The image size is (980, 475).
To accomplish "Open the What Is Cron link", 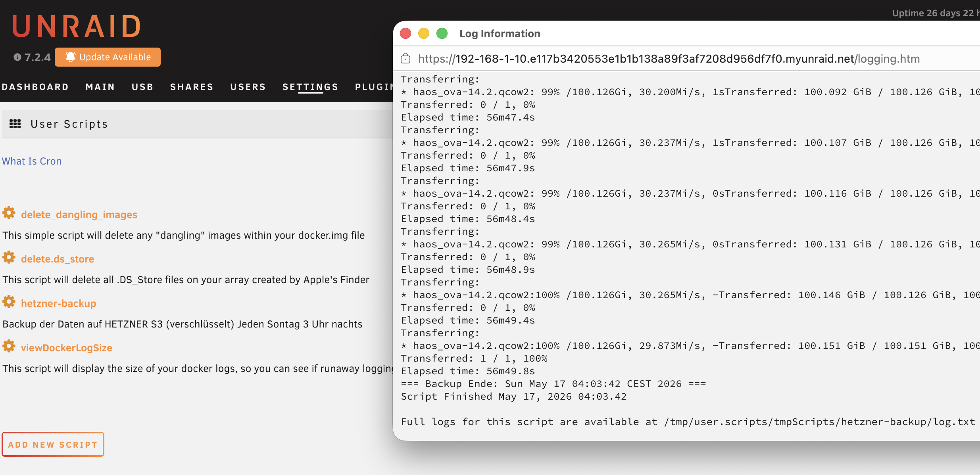I will coord(32,161).
